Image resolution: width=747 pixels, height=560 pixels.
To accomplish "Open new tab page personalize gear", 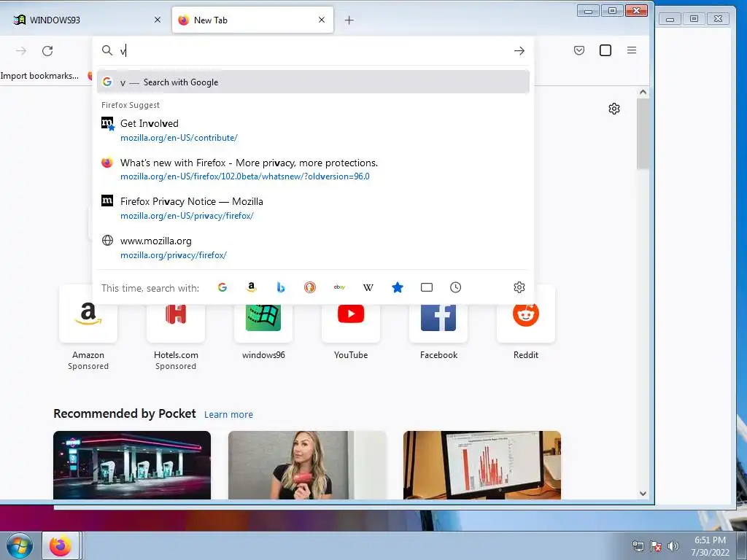I will coord(614,109).
